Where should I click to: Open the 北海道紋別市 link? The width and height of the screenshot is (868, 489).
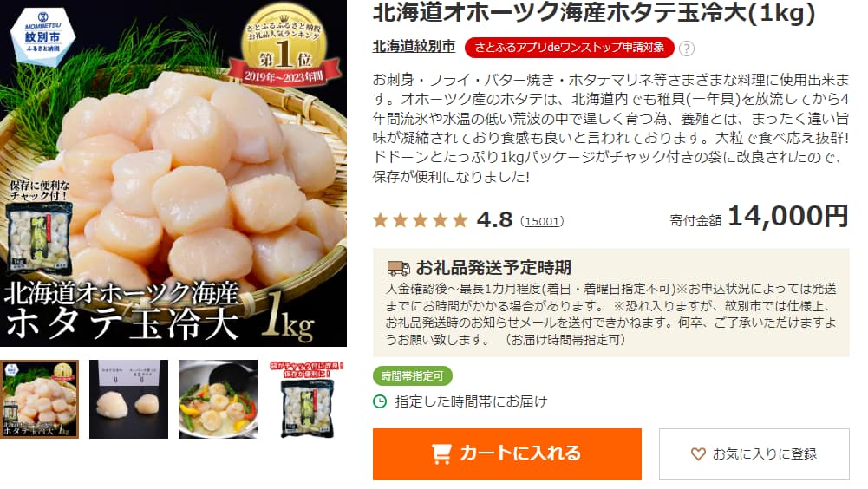[414, 47]
